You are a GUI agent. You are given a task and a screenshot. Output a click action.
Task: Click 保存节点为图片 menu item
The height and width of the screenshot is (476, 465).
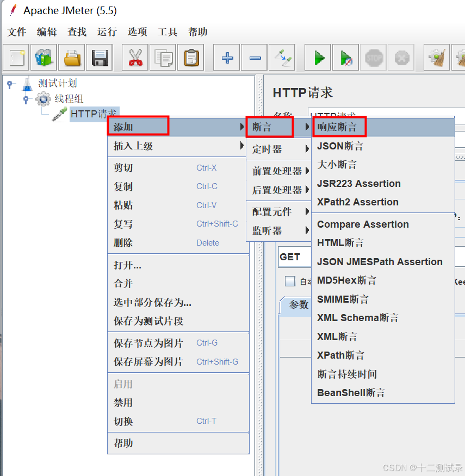178,343
